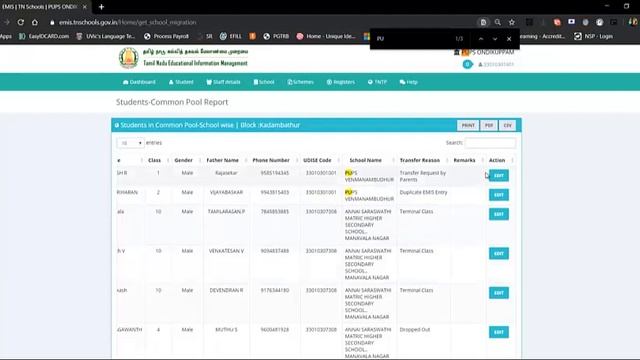640x360 pixels.
Task: Open a new browser tab
Action: [x=101, y=7]
